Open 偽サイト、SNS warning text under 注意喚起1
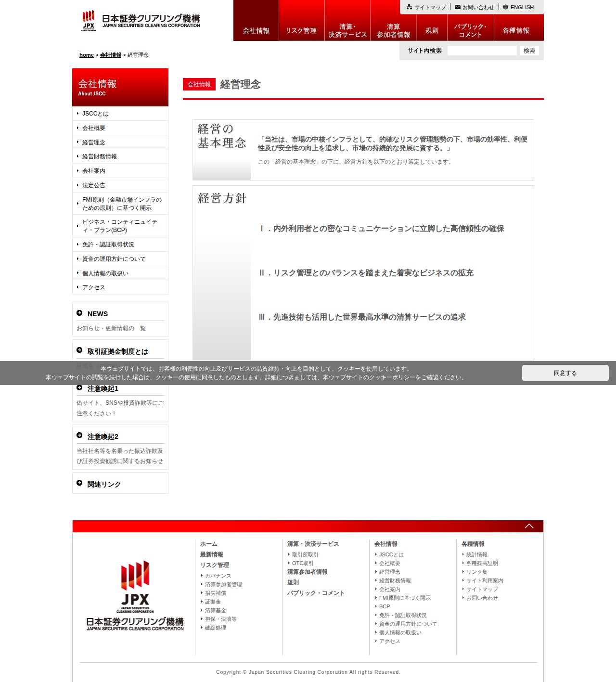Screen dimensions: 616x682 coord(120,408)
